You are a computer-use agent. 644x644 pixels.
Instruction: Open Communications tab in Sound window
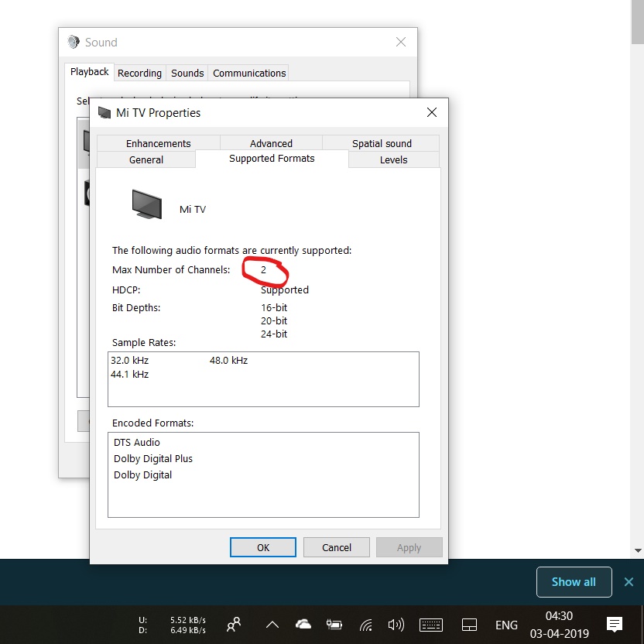(249, 73)
